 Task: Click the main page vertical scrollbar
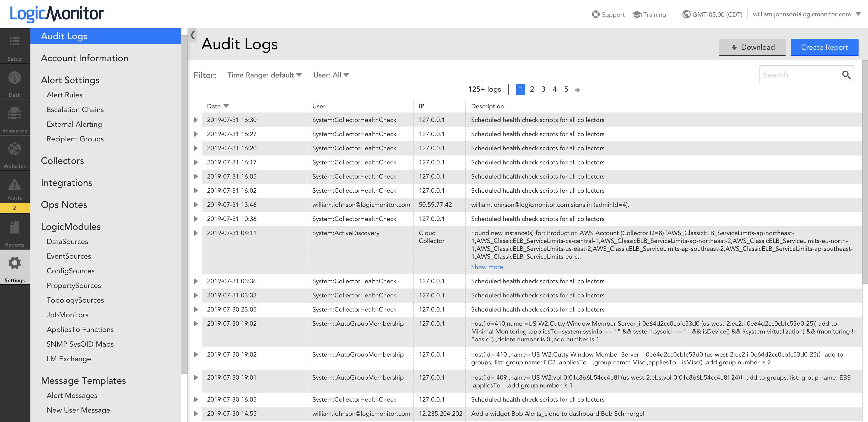tap(865, 172)
